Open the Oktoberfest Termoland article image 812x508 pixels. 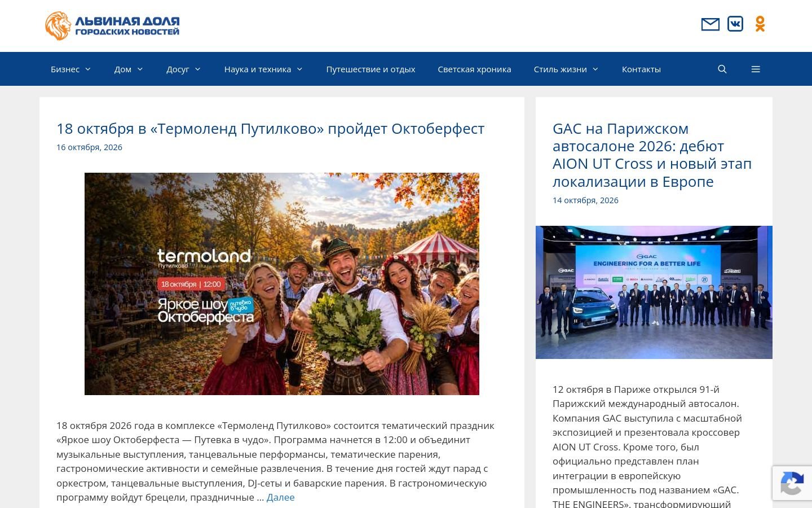(x=282, y=284)
